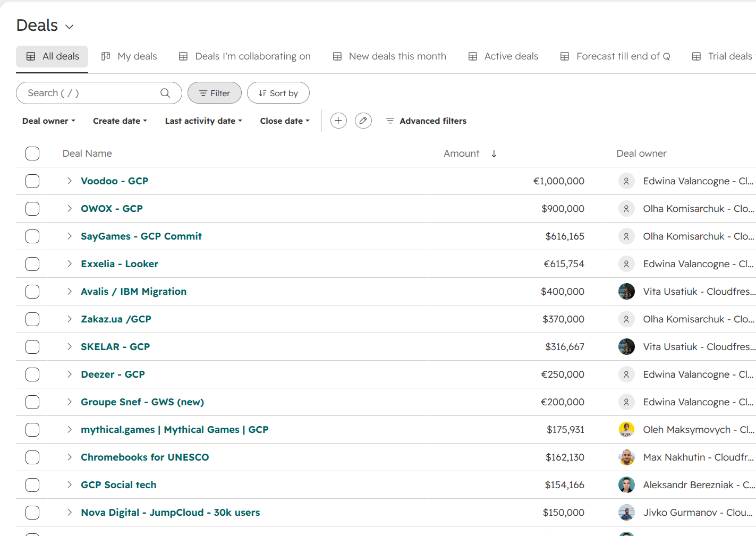The height and width of the screenshot is (536, 756).
Task: Open the Deals title dropdown
Action: (x=69, y=27)
